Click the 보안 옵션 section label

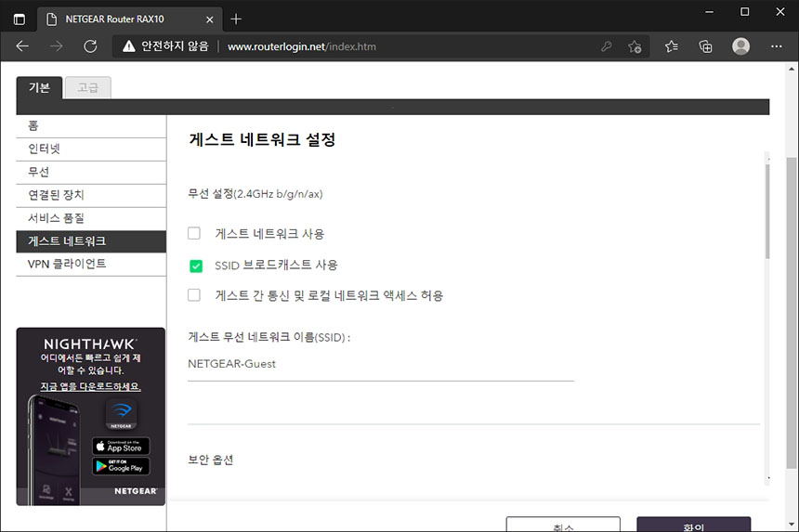point(211,460)
